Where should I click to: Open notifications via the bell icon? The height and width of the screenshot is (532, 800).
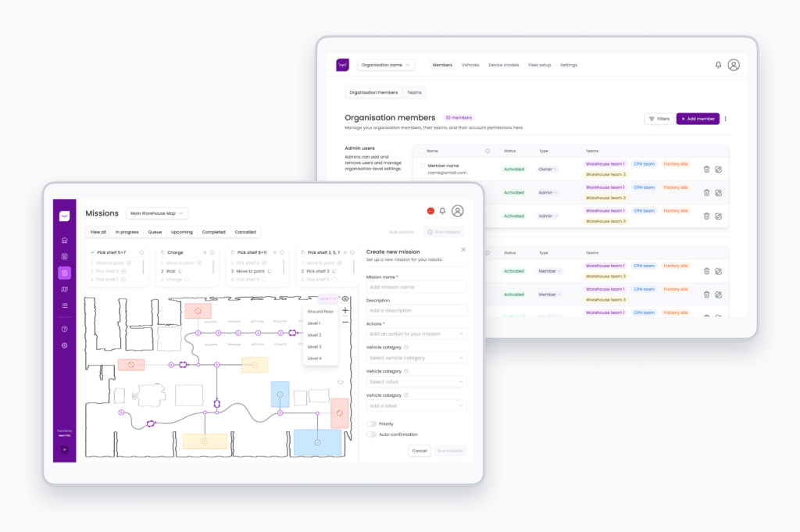pyautogui.click(x=441, y=211)
